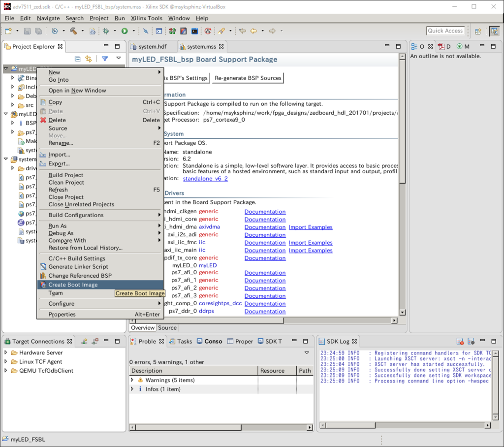Click the red-blue square toolbar icon

pos(184,31)
